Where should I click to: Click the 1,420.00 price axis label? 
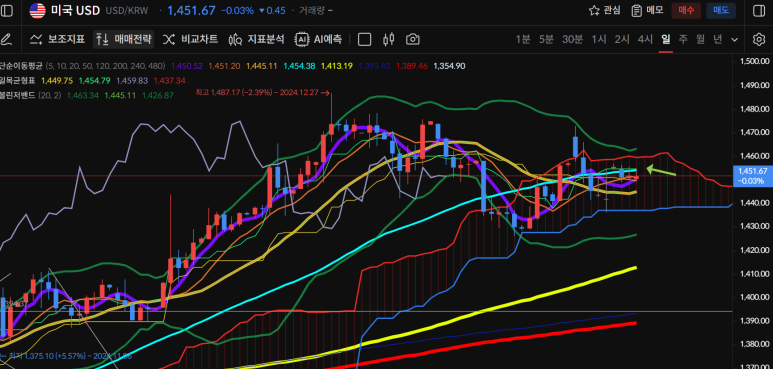(756, 250)
